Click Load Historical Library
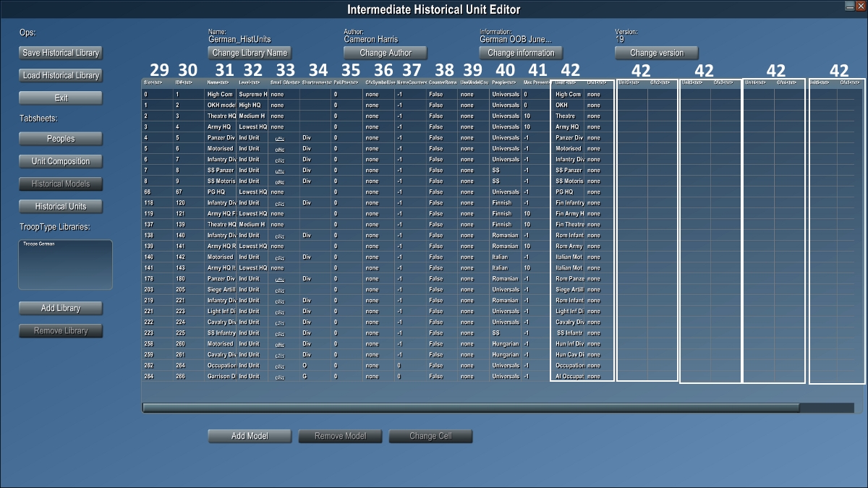The height and width of the screenshot is (488, 868). point(61,75)
